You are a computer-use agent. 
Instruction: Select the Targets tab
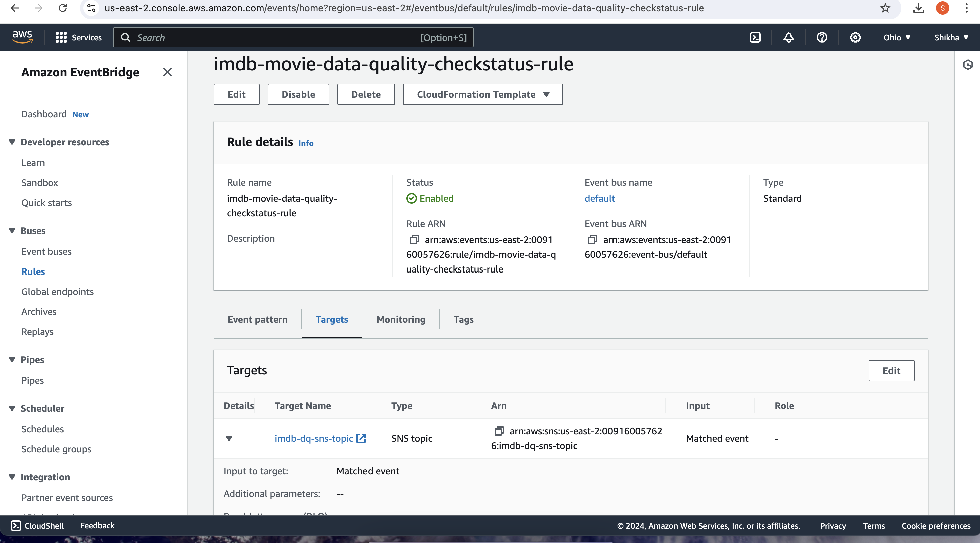pyautogui.click(x=332, y=319)
